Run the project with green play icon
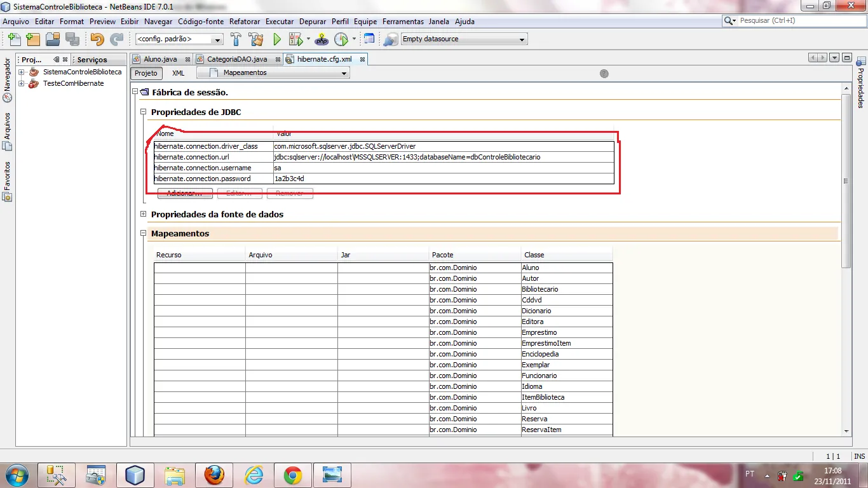 click(277, 39)
